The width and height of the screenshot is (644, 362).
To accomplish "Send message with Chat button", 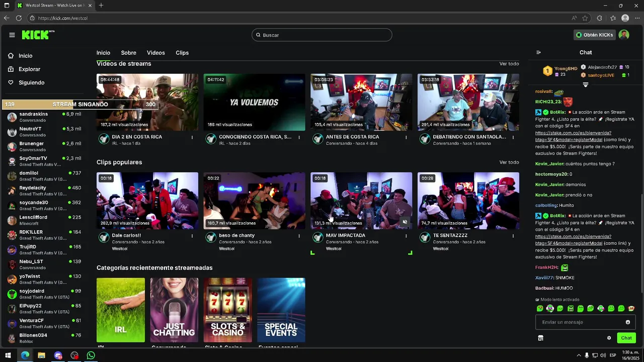I will point(626,338).
